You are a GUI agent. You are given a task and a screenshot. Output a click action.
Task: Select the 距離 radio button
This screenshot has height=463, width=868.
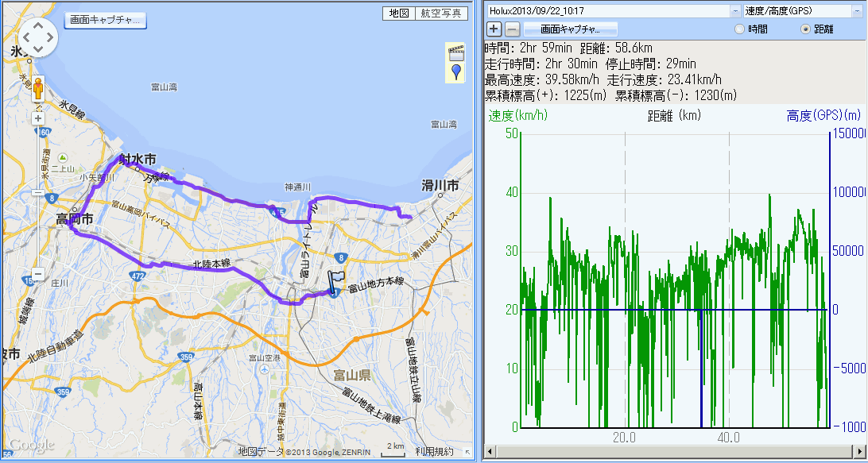pos(806,29)
